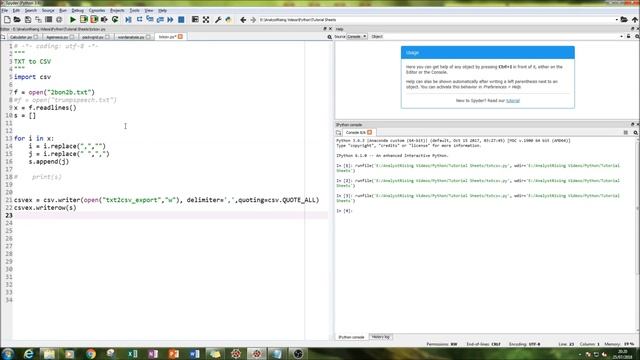Open the Help menu
Image resolution: width=640 pixels, height=360 pixels.
(162, 11)
